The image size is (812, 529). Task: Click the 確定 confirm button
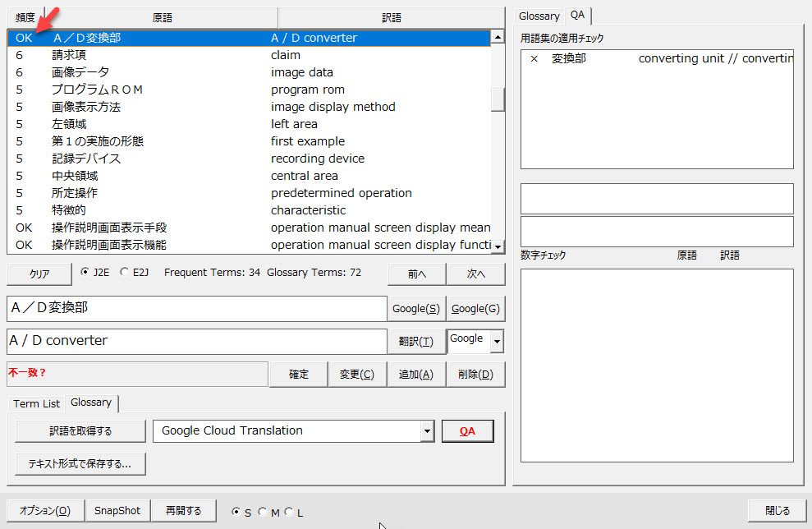click(299, 374)
